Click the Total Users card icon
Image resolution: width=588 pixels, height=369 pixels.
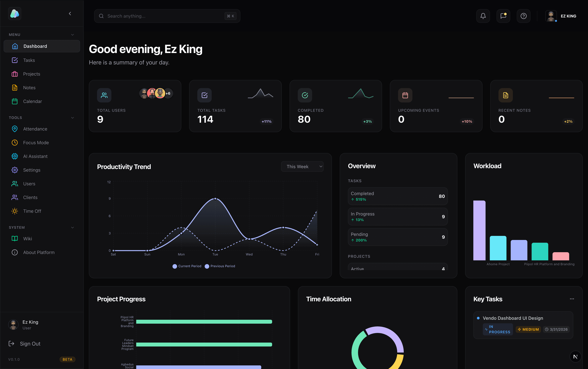[104, 95]
